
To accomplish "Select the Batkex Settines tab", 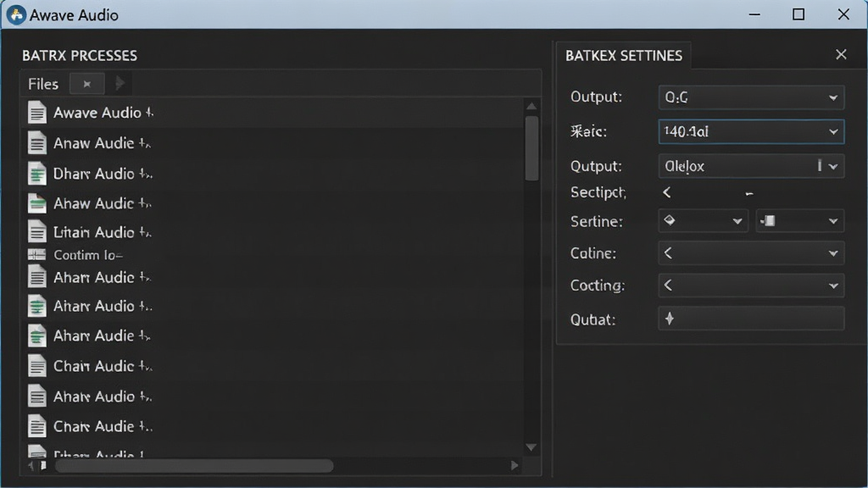I will pyautogui.click(x=624, y=55).
